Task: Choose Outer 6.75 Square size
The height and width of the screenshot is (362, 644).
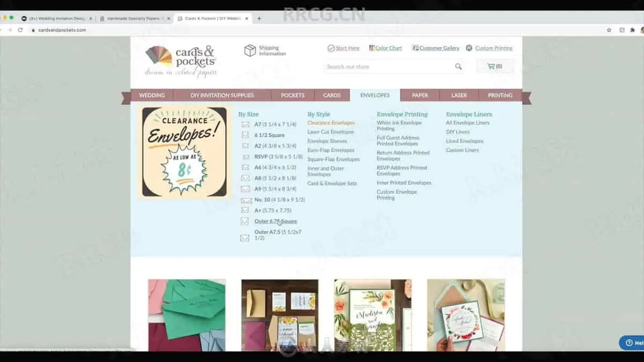Action: click(276, 221)
